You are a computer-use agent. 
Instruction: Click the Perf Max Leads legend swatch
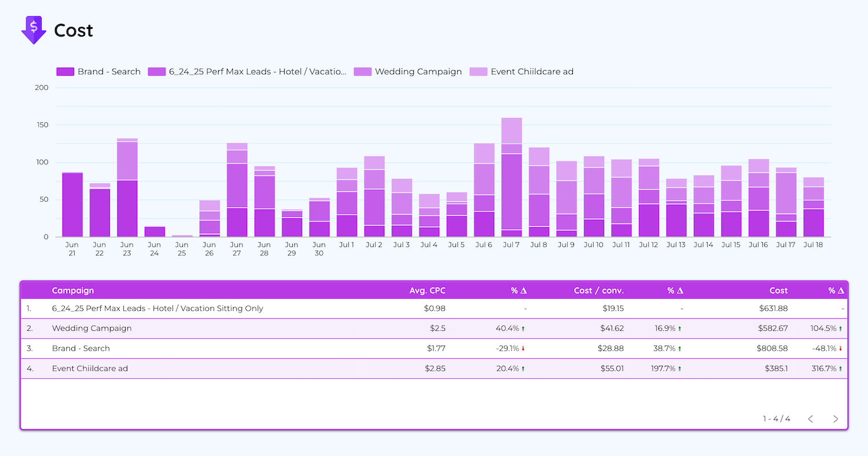[x=157, y=72]
